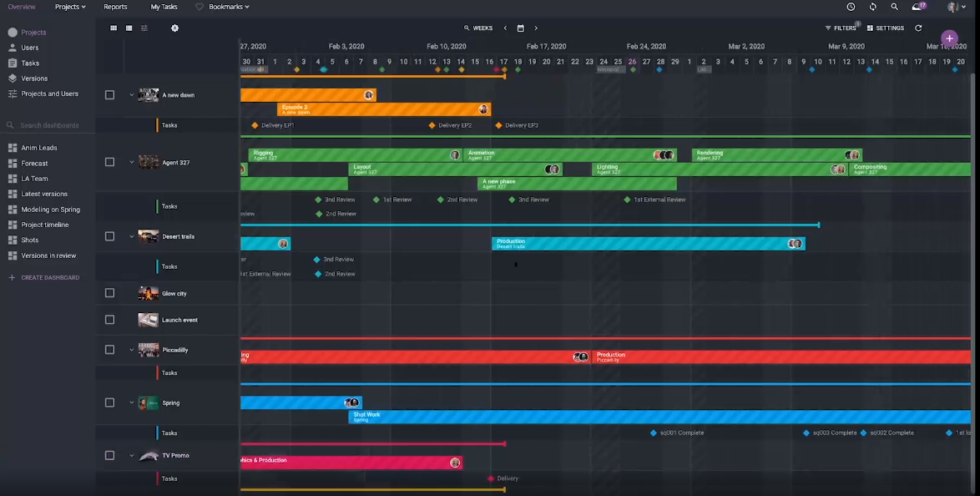The image size is (980, 496).
Task: Click the purple plus add button
Action: click(x=949, y=38)
